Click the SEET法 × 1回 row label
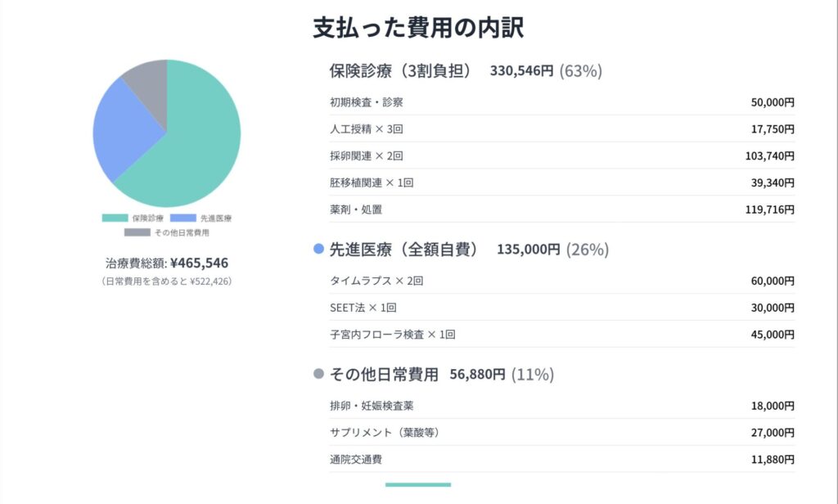Screen dimensions: 838x504 coord(363,308)
